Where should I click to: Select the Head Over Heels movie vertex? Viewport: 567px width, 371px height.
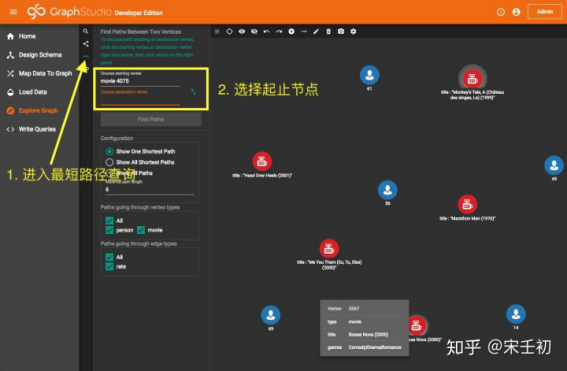point(262,161)
